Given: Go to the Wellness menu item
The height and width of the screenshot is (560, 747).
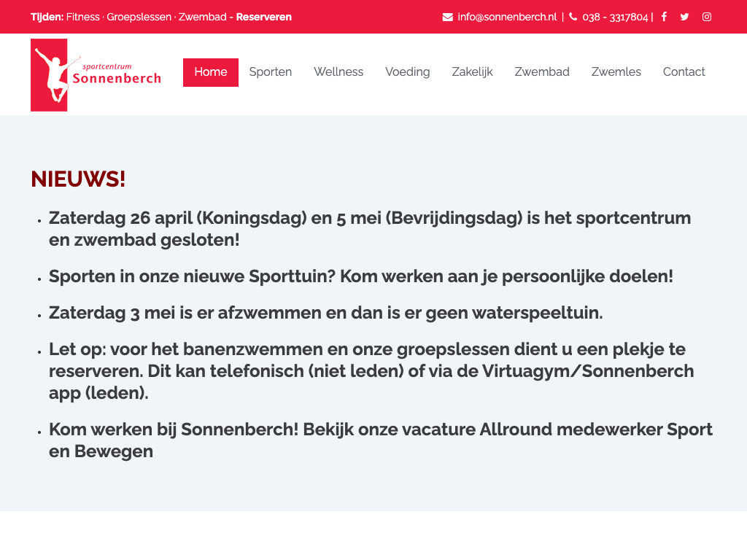Looking at the screenshot, I should click(338, 72).
